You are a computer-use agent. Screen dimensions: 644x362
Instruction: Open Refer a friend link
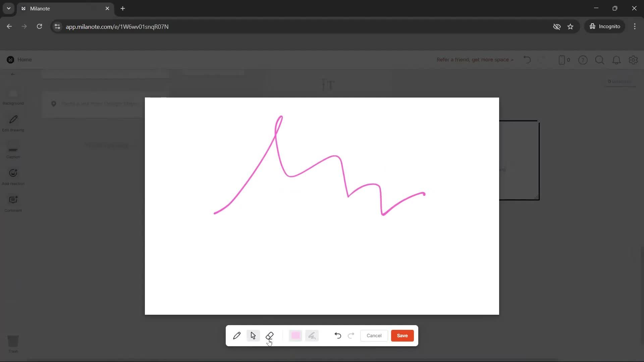(x=475, y=60)
